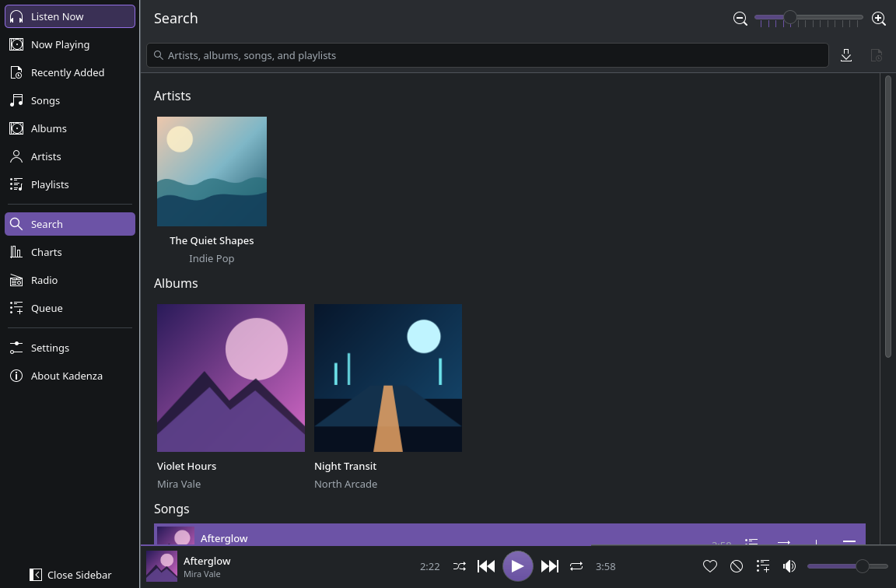This screenshot has height=588, width=896.
Task: Open the Violet Hours album cover
Action: coord(231,378)
